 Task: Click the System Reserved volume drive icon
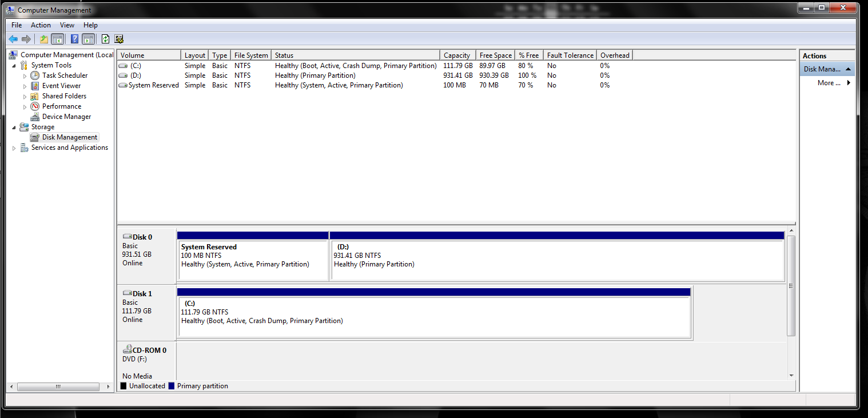(x=123, y=85)
